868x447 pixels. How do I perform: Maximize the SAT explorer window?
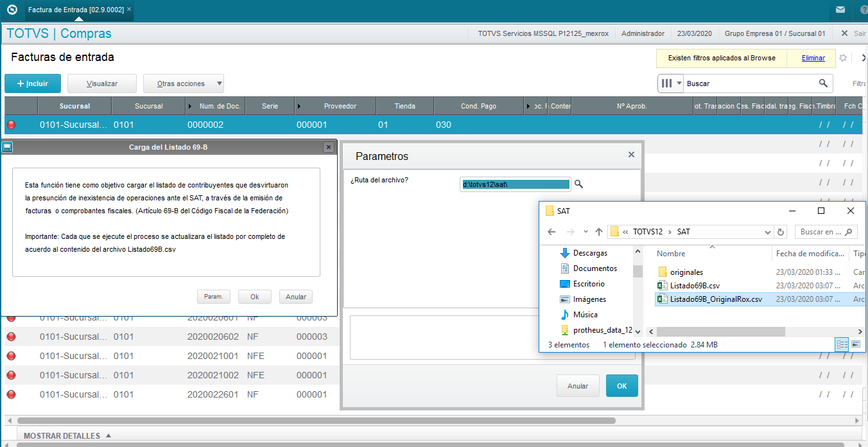(821, 211)
